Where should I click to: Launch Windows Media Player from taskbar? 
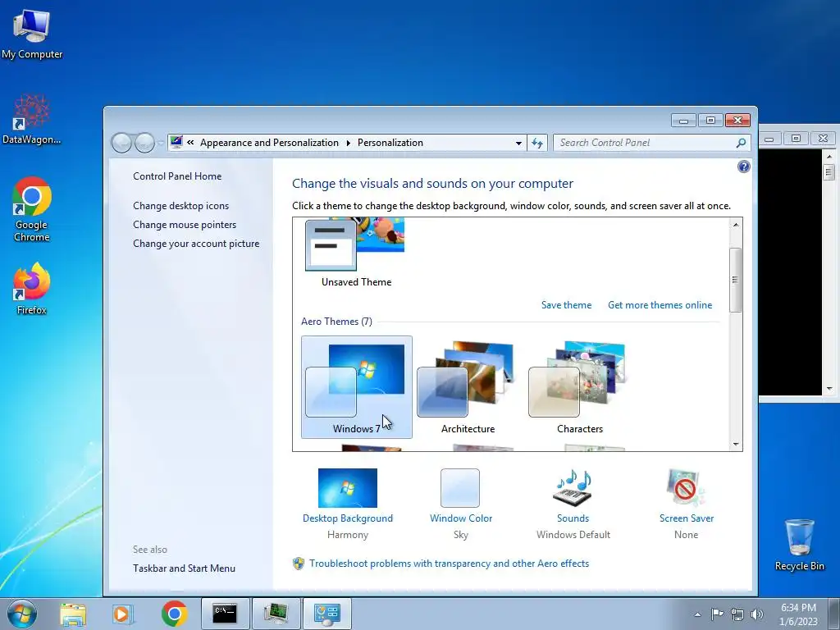[x=123, y=614]
